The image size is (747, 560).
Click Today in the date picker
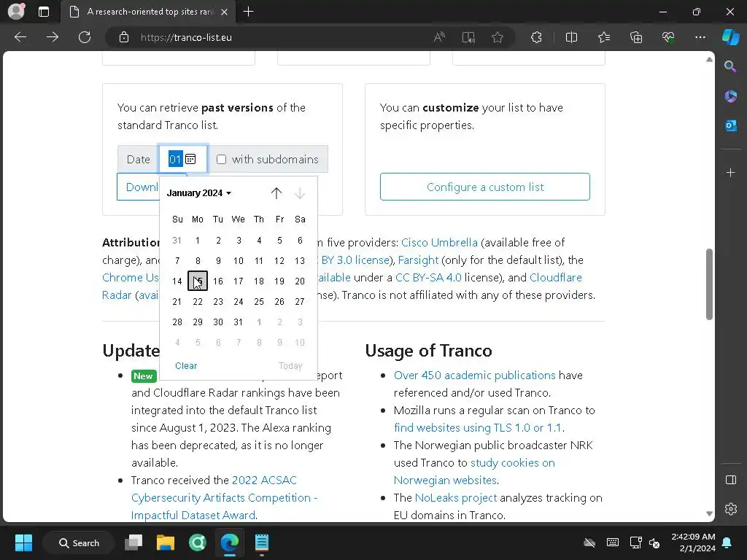290,366
